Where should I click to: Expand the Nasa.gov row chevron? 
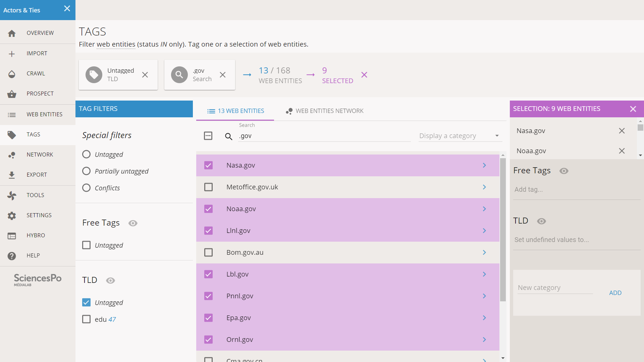[x=484, y=165]
